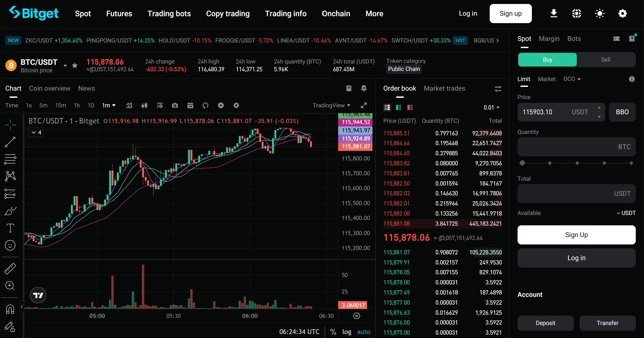The image size is (644, 338).
Task: Favorite BTC/USDT with the star icon
Action: tap(75, 65)
